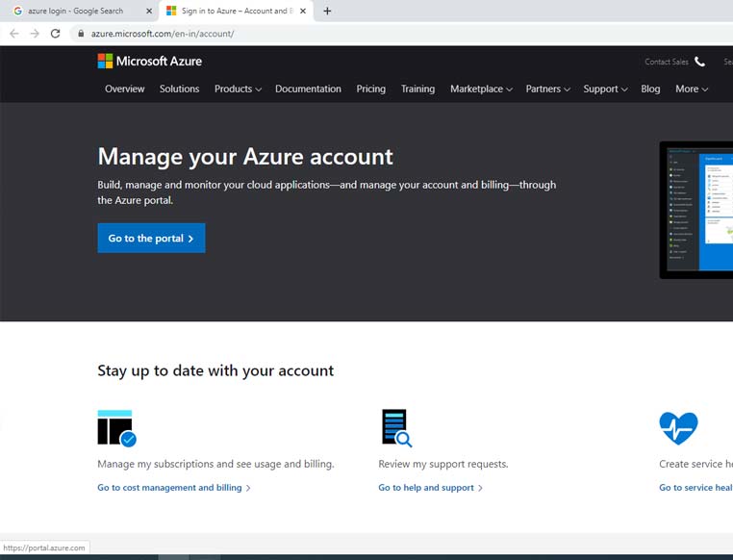
Task: Click the address bar URL field
Action: click(402, 34)
